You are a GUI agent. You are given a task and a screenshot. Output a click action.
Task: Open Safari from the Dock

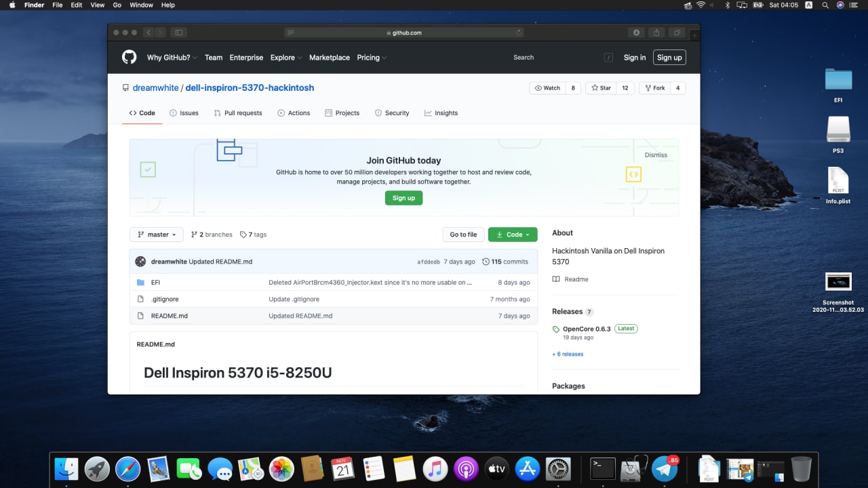point(127,468)
